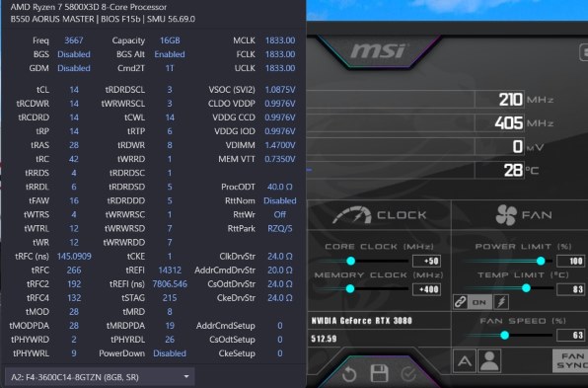Click the Clock section speedometer icon
The image size is (588, 388).
pos(352,215)
